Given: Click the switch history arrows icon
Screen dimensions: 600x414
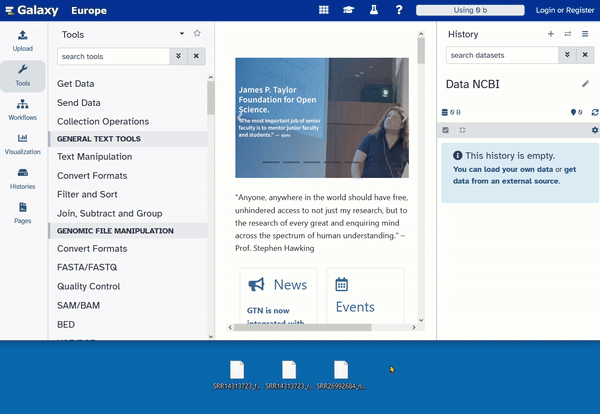Looking at the screenshot, I should pyautogui.click(x=568, y=34).
